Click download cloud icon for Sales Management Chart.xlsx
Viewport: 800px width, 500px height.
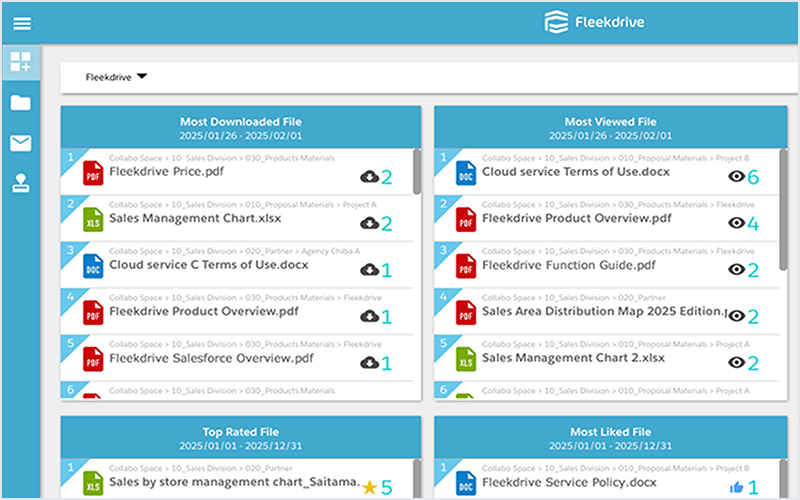pyautogui.click(x=369, y=223)
